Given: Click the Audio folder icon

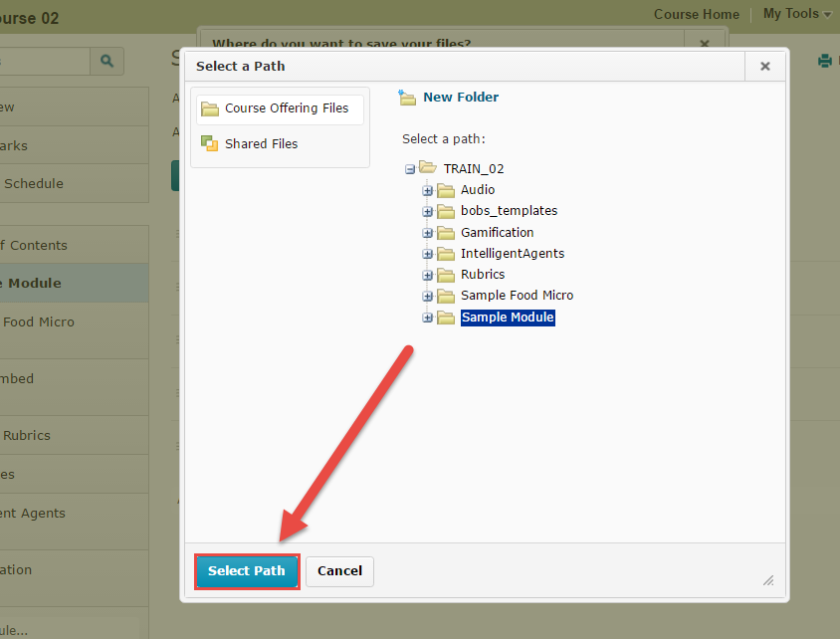Looking at the screenshot, I should coord(445,189).
